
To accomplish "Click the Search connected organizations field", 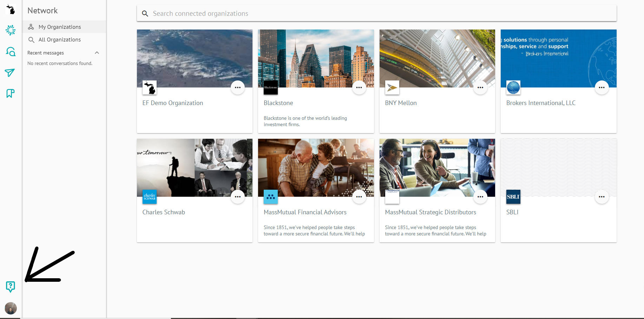I will pyautogui.click(x=376, y=13).
